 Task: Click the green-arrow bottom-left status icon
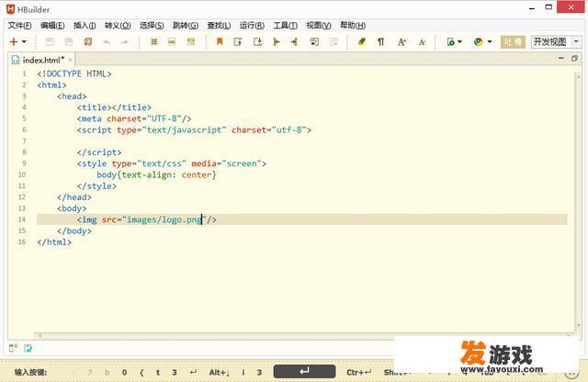28,348
